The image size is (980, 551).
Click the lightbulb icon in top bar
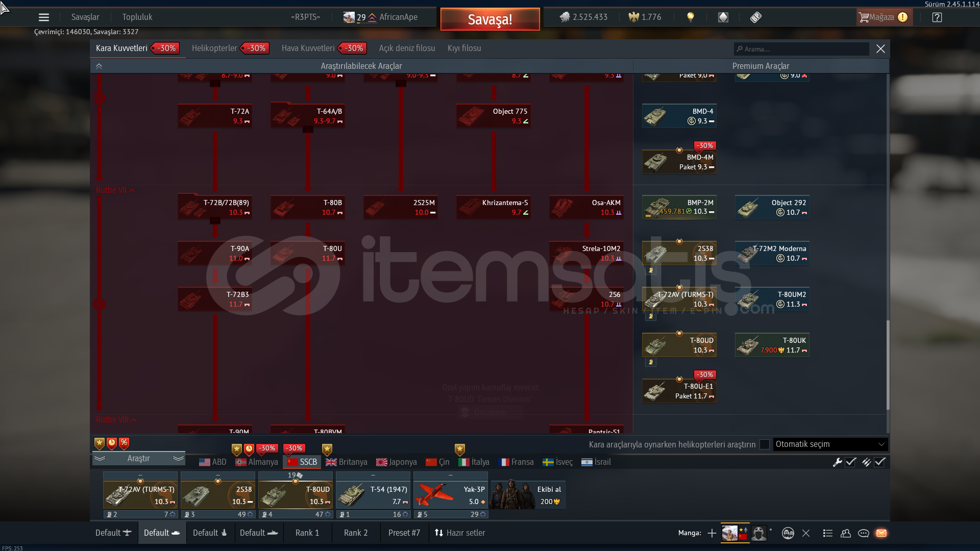click(x=691, y=17)
